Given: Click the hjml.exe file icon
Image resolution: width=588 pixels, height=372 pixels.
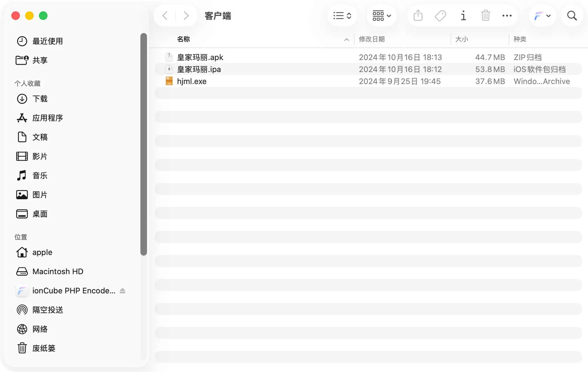Looking at the screenshot, I should pyautogui.click(x=169, y=81).
